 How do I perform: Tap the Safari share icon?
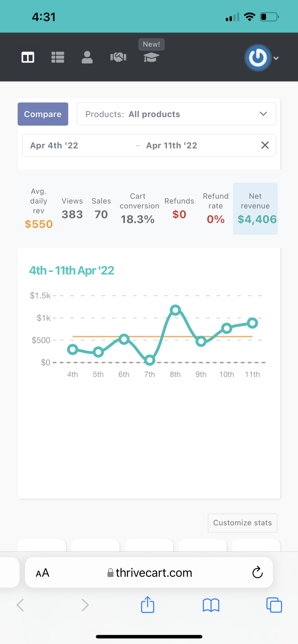tap(148, 605)
